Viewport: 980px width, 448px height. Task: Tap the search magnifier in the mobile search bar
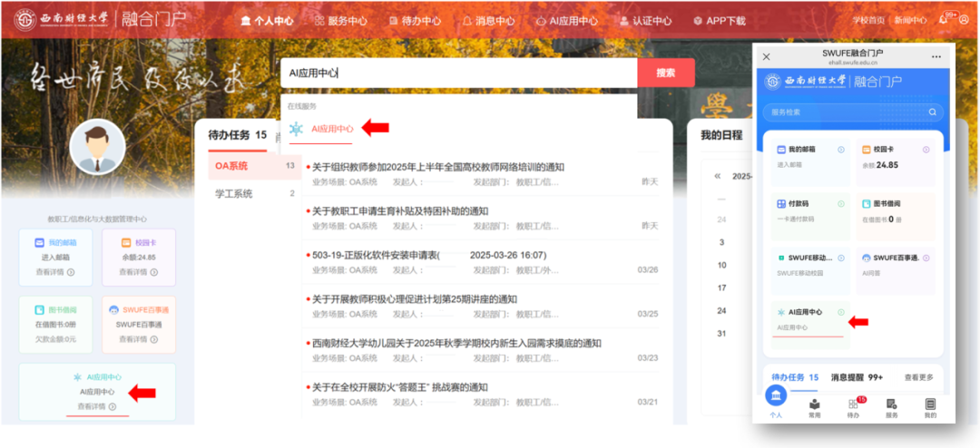point(932,112)
